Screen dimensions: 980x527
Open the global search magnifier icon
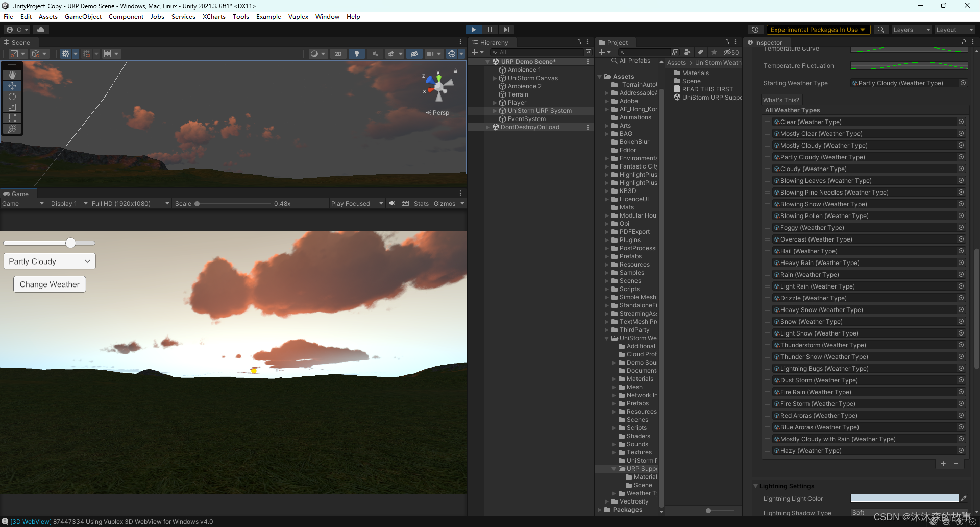(x=880, y=30)
